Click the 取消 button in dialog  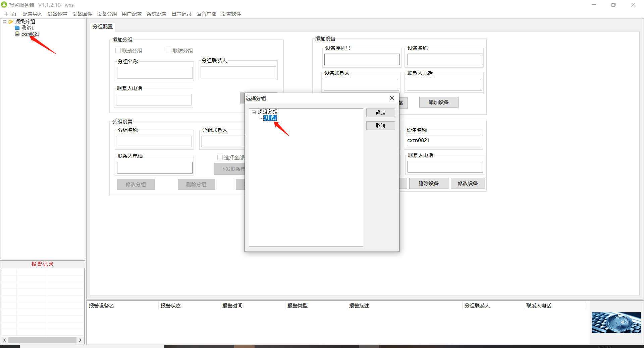point(380,126)
